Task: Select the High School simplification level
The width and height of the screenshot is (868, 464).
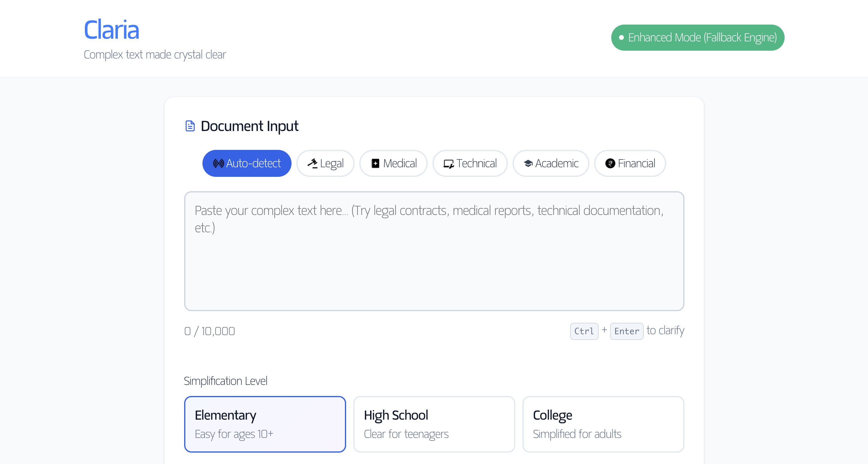Action: pos(434,424)
